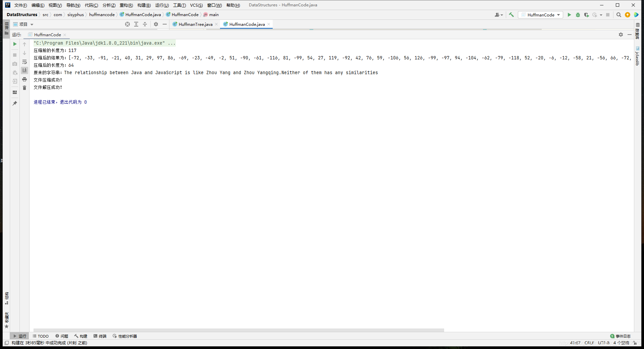Click the colorful plugin icon at the toolbar end
The height and width of the screenshot is (349, 644).
(x=636, y=15)
